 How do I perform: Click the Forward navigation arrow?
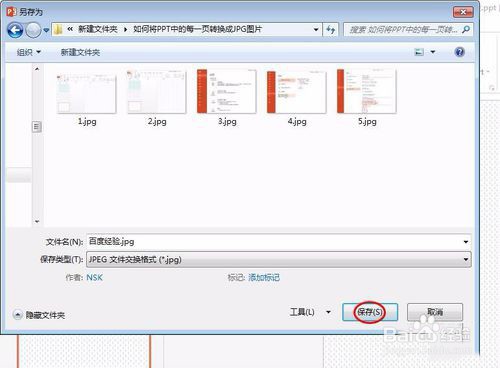pyautogui.click(x=33, y=30)
